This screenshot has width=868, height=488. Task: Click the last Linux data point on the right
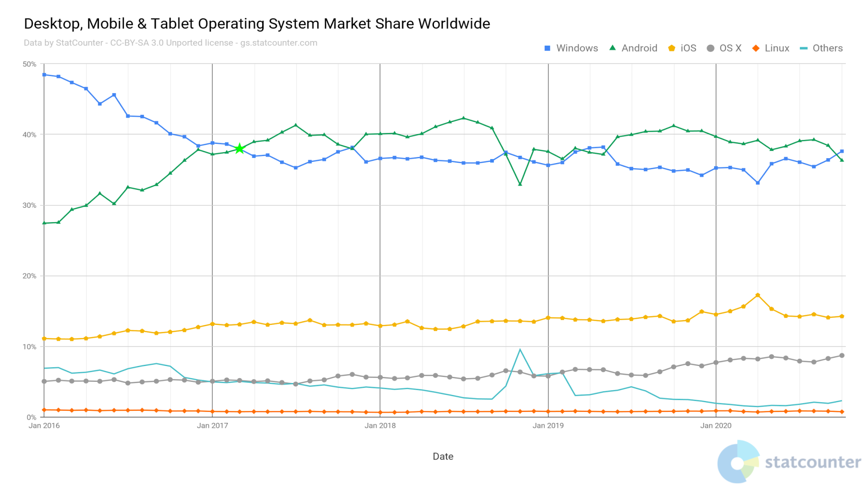(x=842, y=412)
